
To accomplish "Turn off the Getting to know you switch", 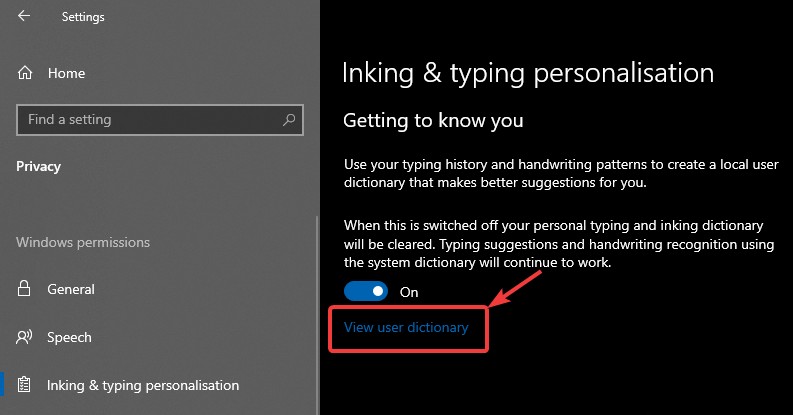I will (366, 292).
